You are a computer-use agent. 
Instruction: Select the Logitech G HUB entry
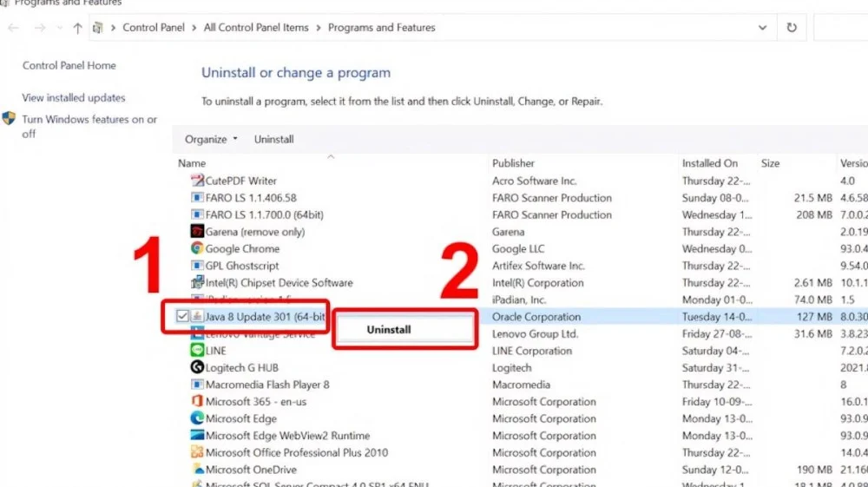point(242,367)
